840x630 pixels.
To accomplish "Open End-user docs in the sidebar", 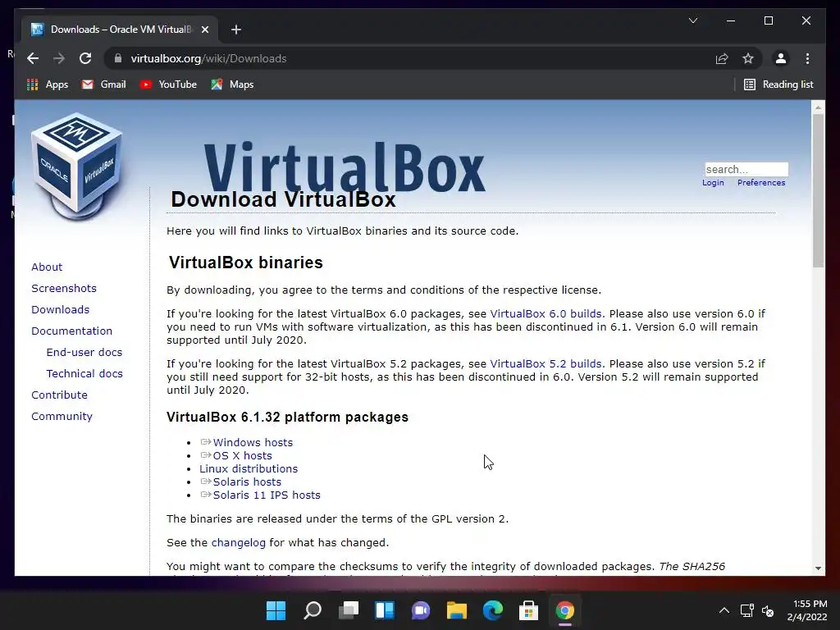I will coord(84,352).
